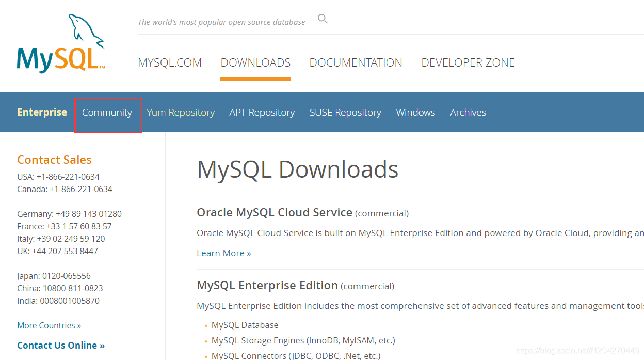Click the India: 0008001005870 line

(58, 301)
